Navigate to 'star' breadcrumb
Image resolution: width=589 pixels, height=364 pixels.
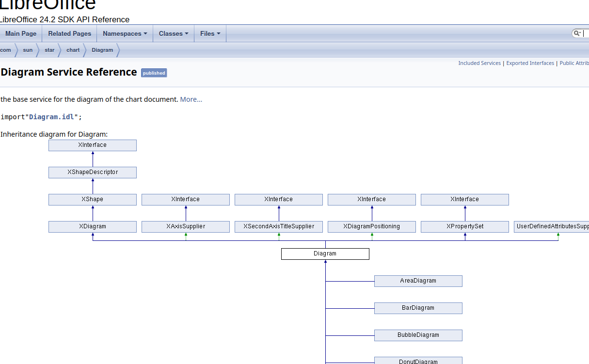49,50
